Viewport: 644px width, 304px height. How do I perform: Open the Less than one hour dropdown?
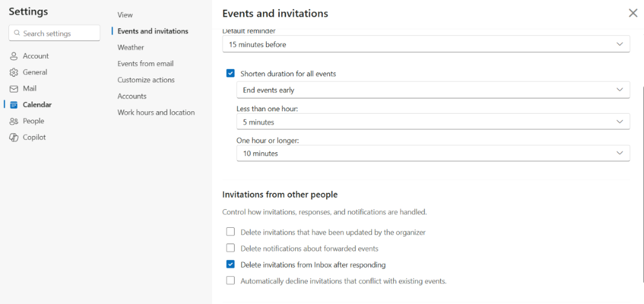click(433, 122)
